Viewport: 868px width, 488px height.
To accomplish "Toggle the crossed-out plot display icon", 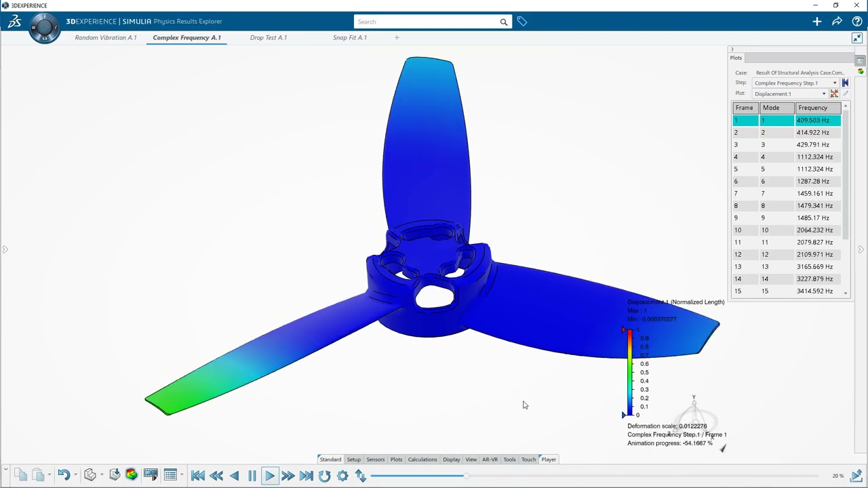I will pos(834,94).
